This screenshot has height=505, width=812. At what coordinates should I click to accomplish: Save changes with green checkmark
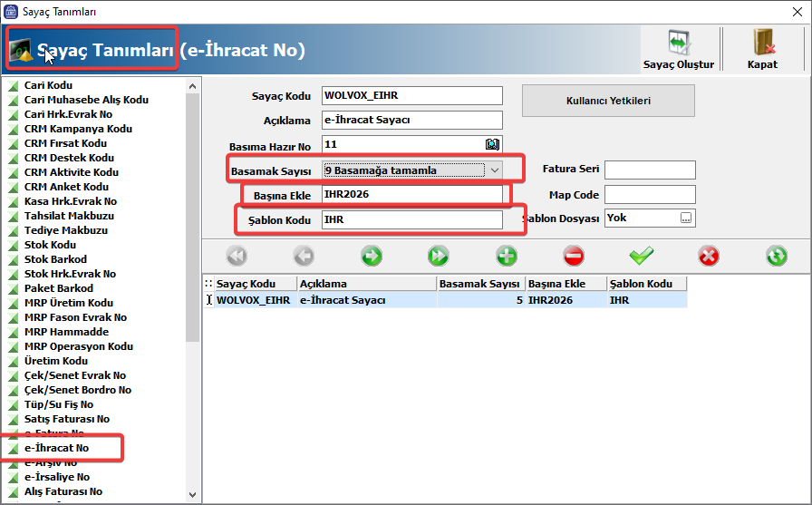[642, 257]
